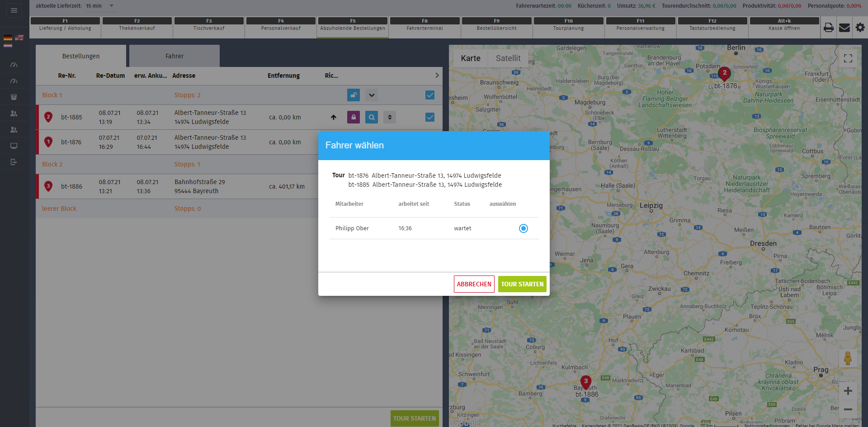
Task: Click the purple lock icon for bt-1885
Action: tap(354, 117)
